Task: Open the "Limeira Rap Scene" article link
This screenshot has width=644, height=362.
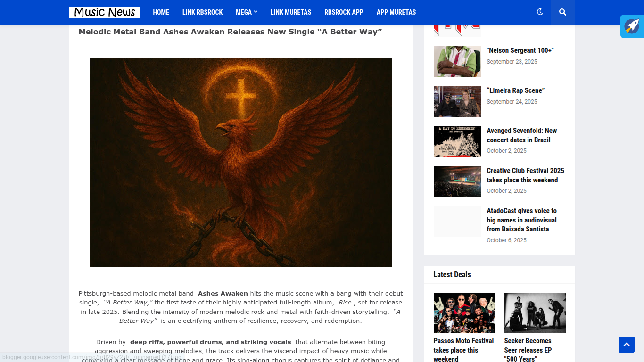Action: (515, 90)
